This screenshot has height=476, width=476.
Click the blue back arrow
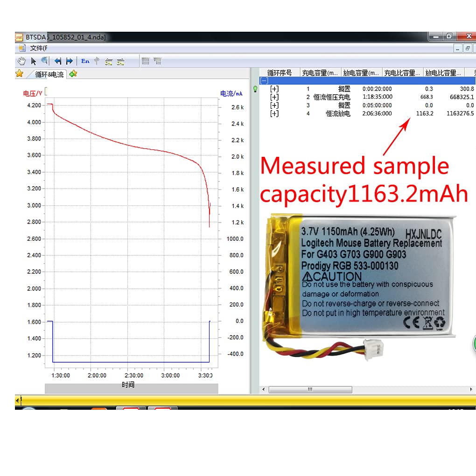click(x=58, y=61)
